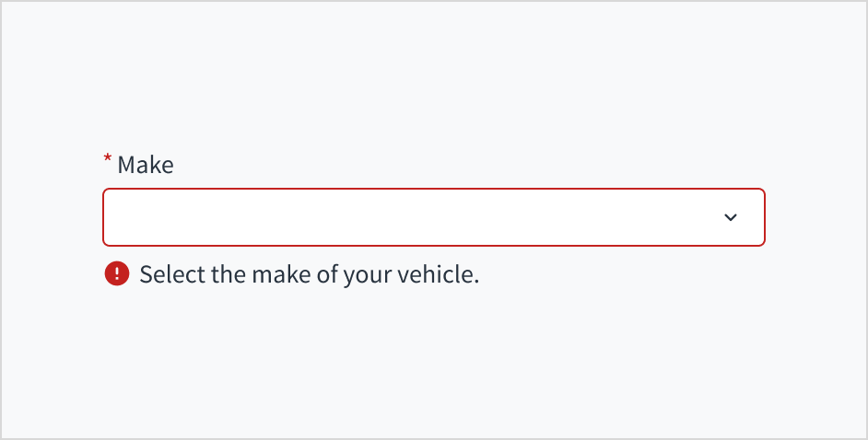Click the validation error text under Make
868x440 pixels.
(x=309, y=274)
